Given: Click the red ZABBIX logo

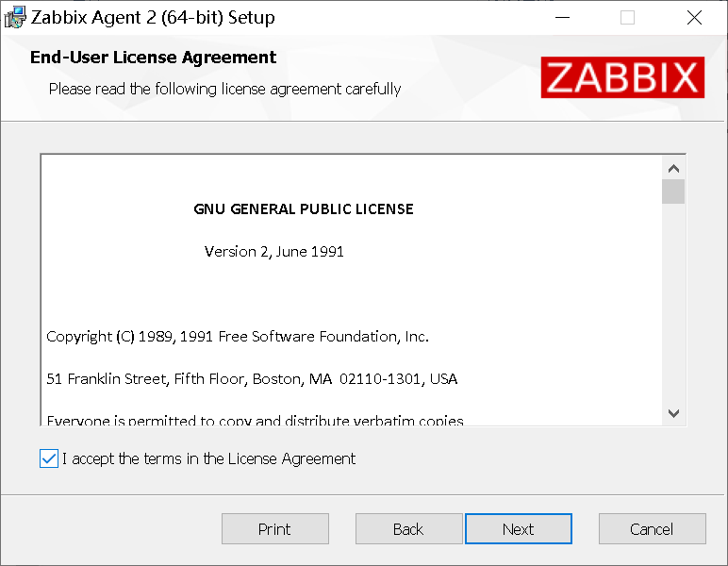Looking at the screenshot, I should pos(622,77).
